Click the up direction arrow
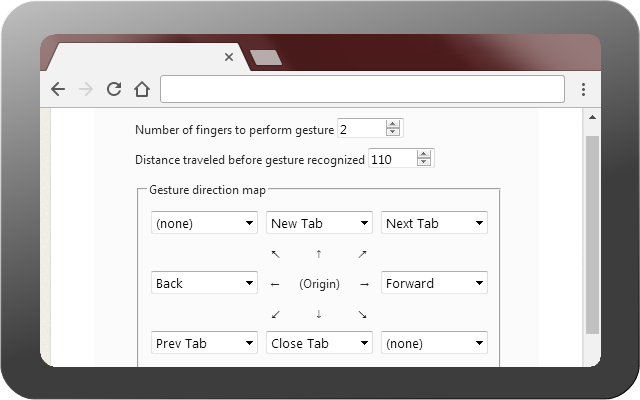This screenshot has width=640, height=400. (x=319, y=254)
